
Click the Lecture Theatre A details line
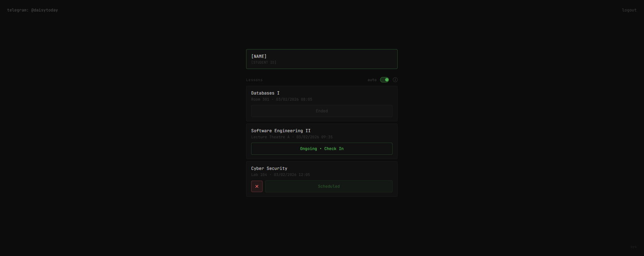292,137
